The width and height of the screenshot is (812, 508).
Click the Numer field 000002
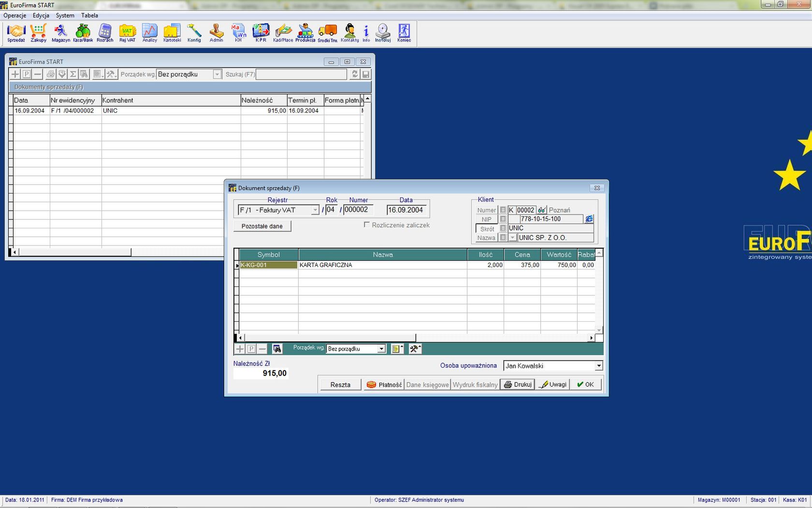pos(358,210)
